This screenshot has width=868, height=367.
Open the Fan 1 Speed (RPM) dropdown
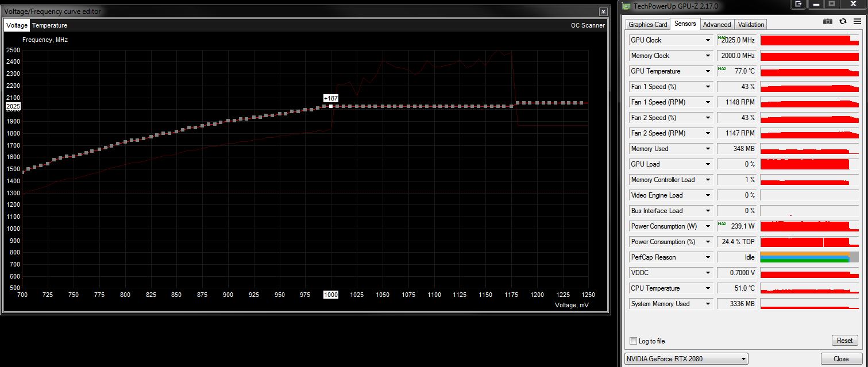(708, 102)
